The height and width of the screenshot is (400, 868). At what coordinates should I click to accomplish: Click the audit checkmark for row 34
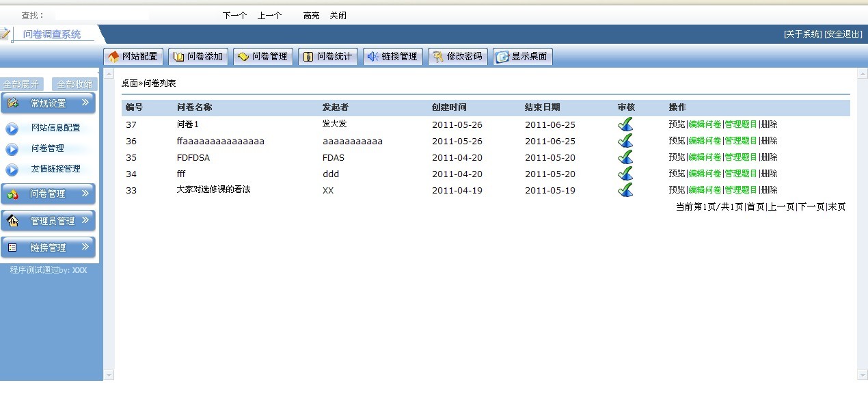tap(625, 173)
